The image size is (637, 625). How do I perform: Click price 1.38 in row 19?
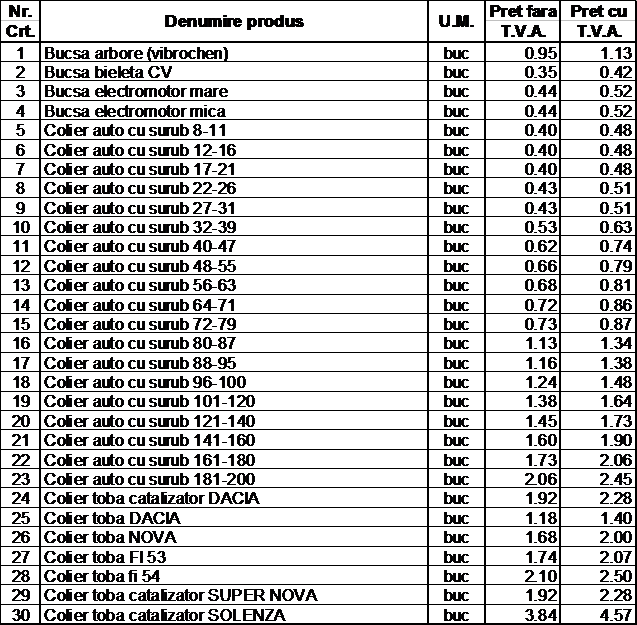point(542,401)
